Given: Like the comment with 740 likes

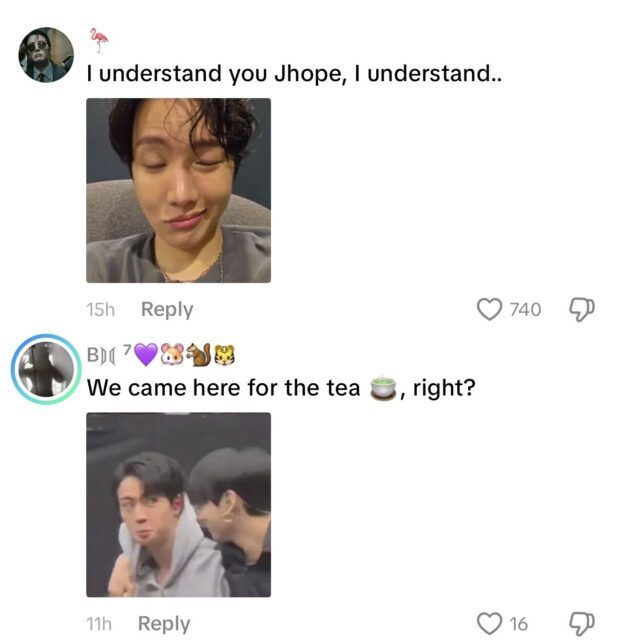Looking at the screenshot, I should (x=490, y=310).
